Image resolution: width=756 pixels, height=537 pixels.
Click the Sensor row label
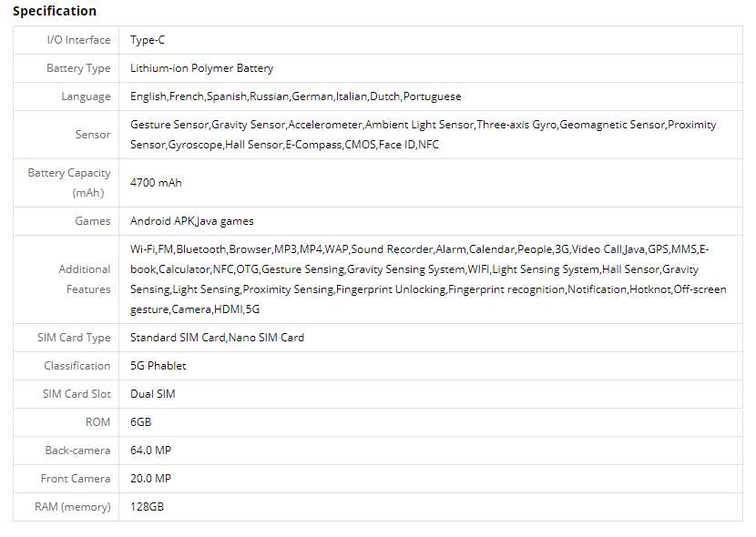pos(93,135)
